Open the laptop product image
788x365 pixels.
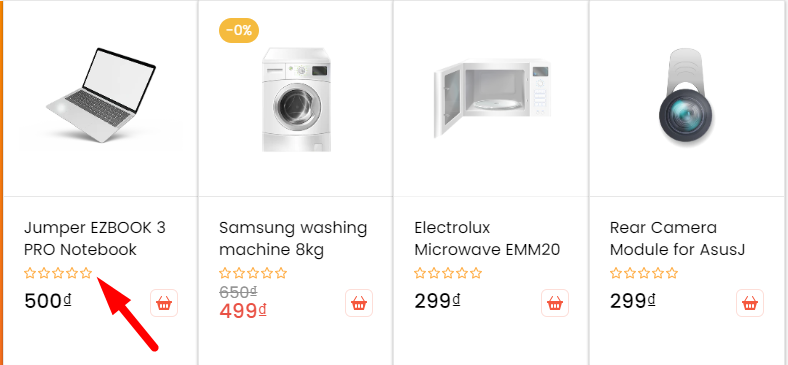click(x=101, y=96)
